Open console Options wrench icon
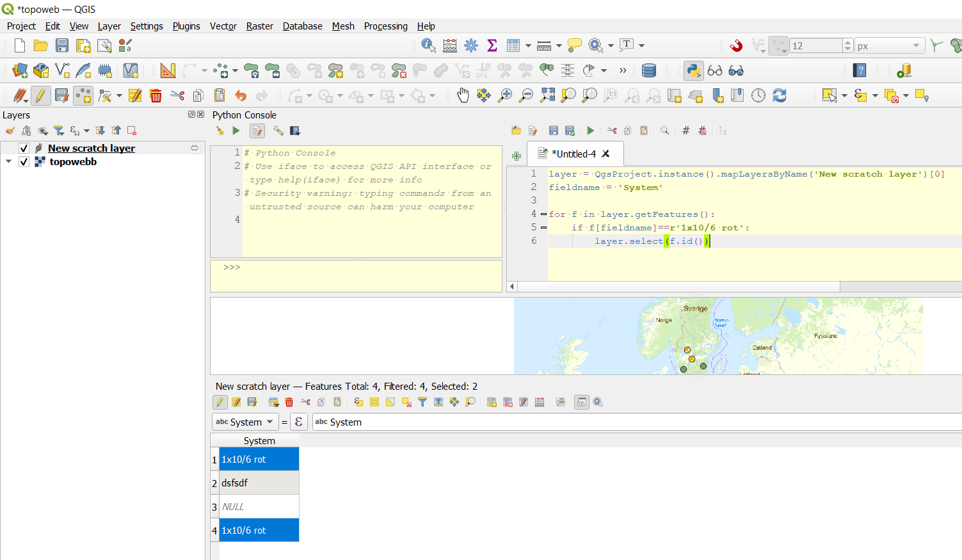The width and height of the screenshot is (962, 560). pyautogui.click(x=278, y=131)
